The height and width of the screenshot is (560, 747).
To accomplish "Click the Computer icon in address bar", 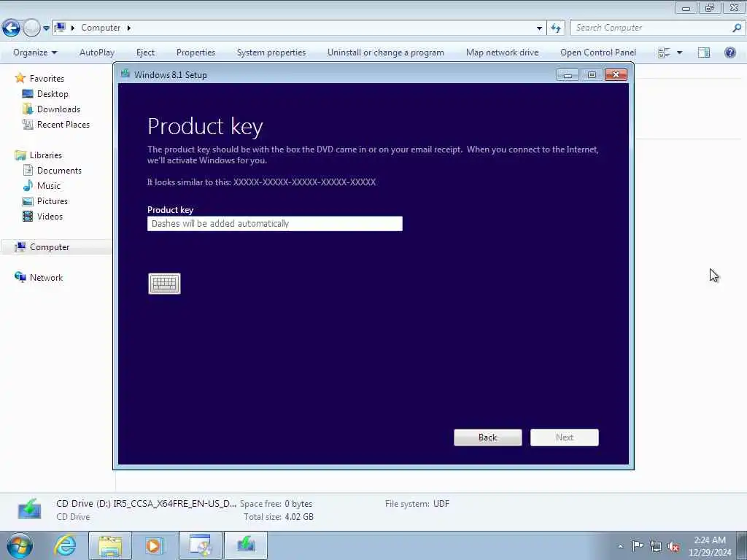I will pos(60,27).
